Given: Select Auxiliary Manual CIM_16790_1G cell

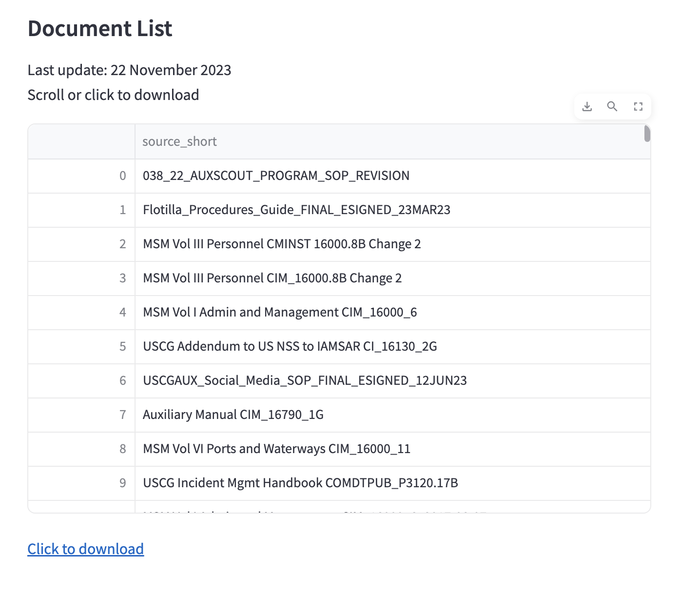Looking at the screenshot, I should [x=393, y=415].
